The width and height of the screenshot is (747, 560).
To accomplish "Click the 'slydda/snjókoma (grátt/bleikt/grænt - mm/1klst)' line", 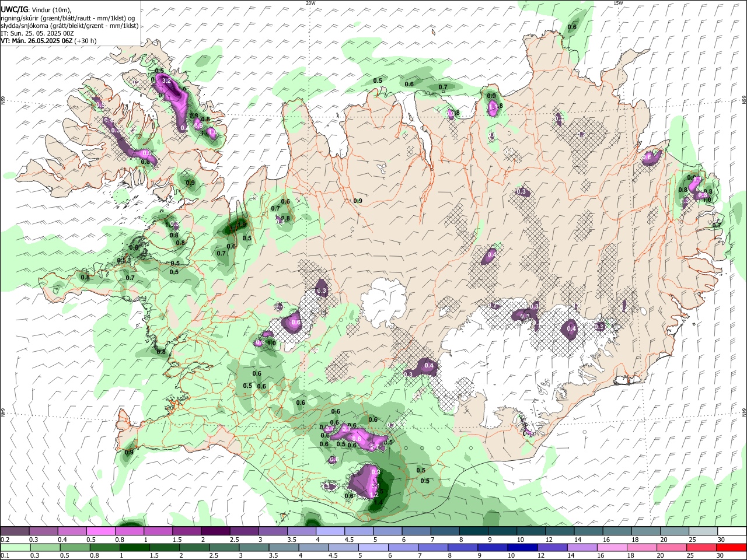I will coord(69,26).
